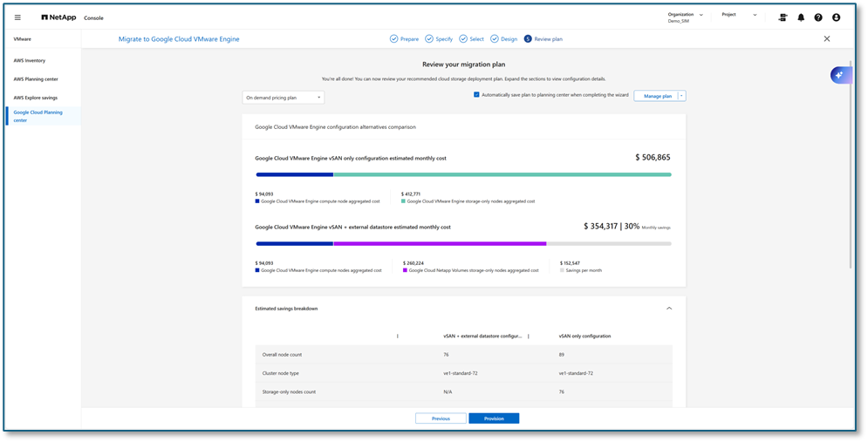This screenshot has width=868, height=442.
Task: Open the notifications bell
Action: 801,17
